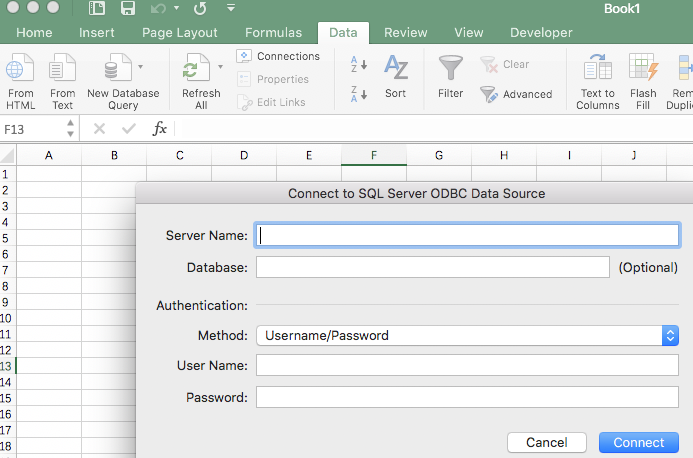Open the Connections manager
Image resolution: width=693 pixels, height=458 pixels.
[x=278, y=56]
